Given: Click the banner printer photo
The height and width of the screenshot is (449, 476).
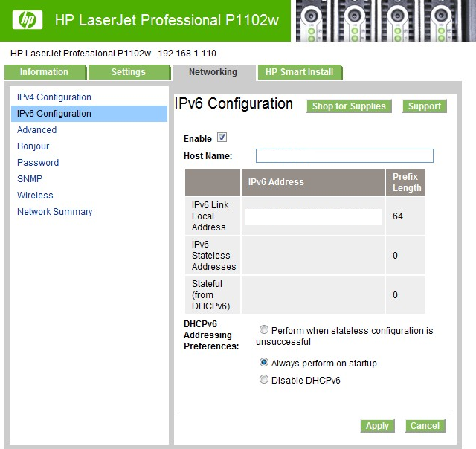Looking at the screenshot, I should 386,21.
